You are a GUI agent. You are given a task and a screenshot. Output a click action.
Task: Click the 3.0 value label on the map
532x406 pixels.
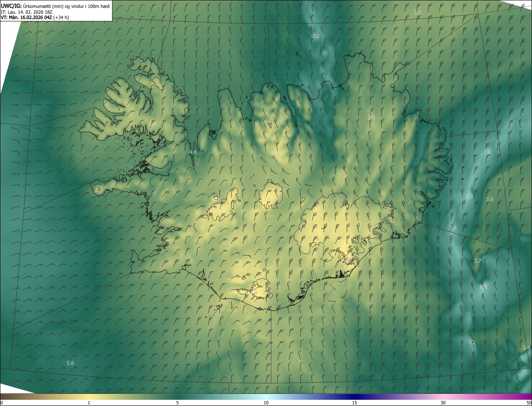pyautogui.click(x=417, y=13)
